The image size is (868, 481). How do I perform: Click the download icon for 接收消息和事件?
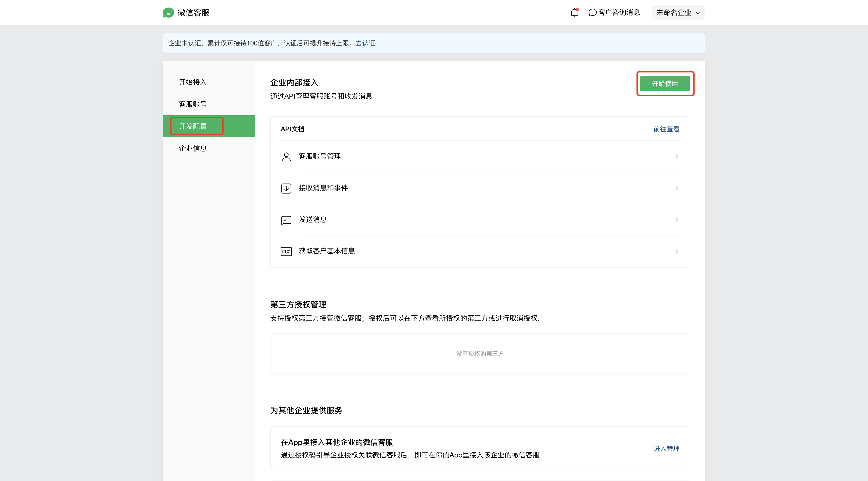tap(286, 188)
